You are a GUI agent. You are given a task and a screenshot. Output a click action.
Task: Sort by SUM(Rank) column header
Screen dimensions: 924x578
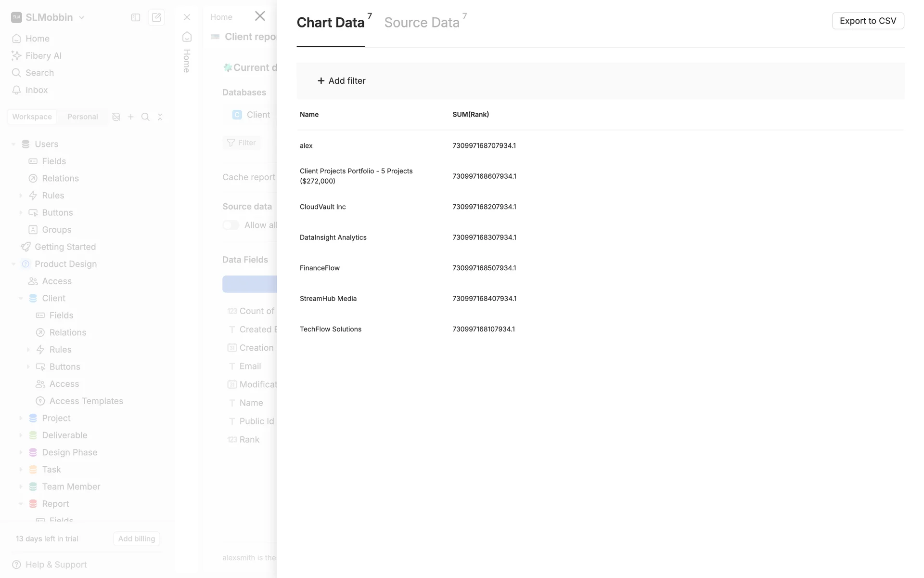click(470, 115)
